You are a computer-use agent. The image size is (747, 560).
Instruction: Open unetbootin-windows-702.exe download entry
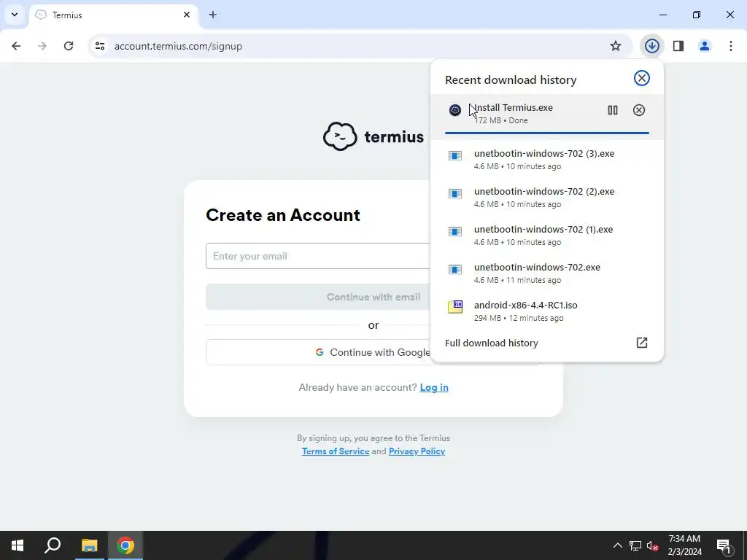pos(546,273)
